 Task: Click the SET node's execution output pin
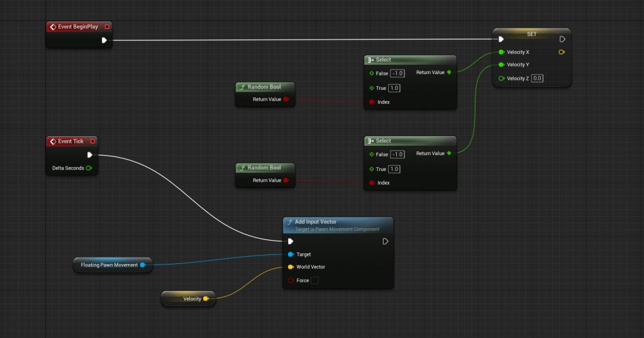click(x=562, y=39)
